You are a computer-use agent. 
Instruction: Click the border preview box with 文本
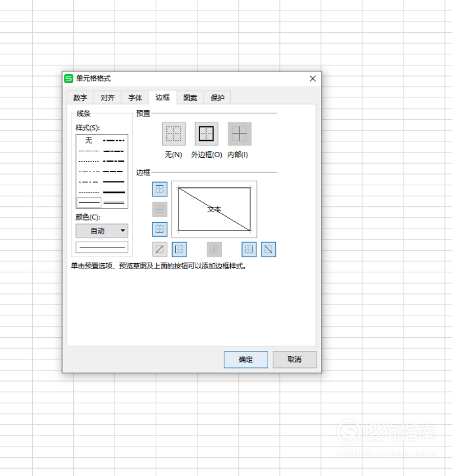(x=214, y=209)
